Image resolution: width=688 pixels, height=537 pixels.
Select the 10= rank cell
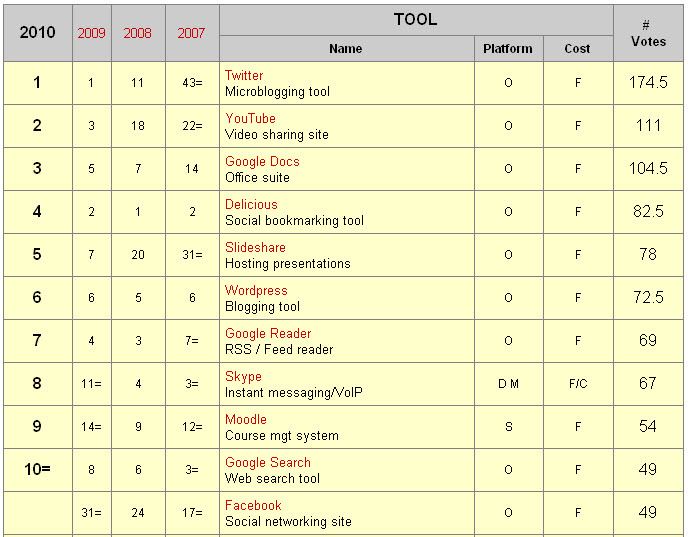coord(38,469)
